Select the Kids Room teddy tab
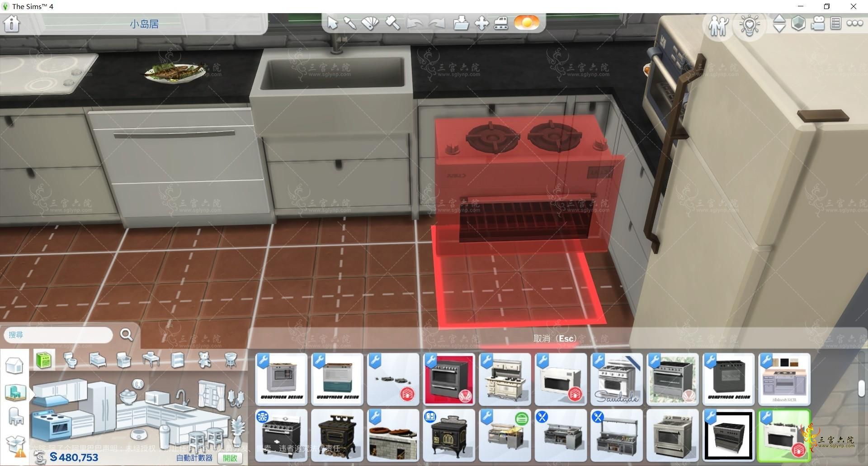868x466 pixels. pyautogui.click(x=204, y=360)
